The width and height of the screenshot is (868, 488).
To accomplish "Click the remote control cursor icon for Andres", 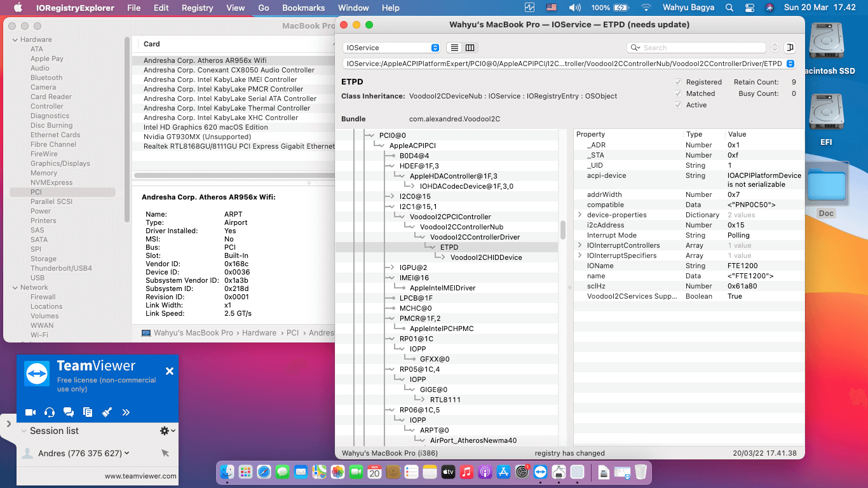I will [165, 453].
